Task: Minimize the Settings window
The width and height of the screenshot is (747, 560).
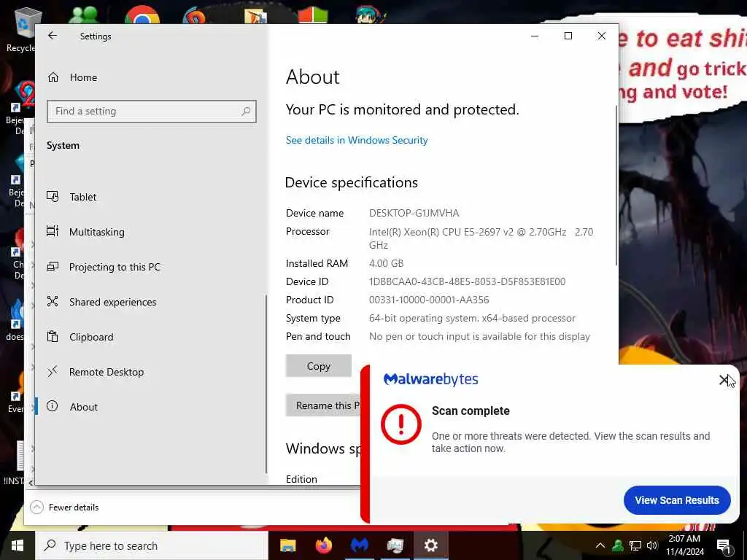Action: (535, 36)
